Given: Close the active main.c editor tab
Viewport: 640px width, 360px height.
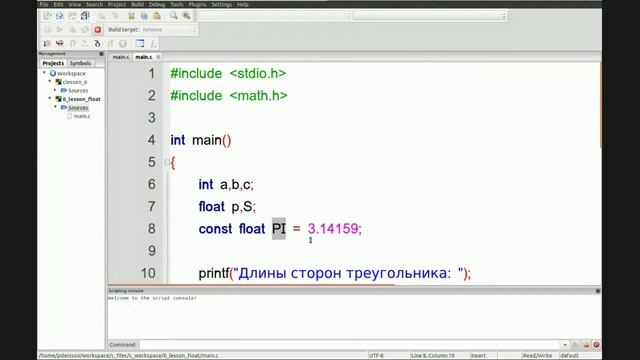Looking at the screenshot, I should pos(158,57).
